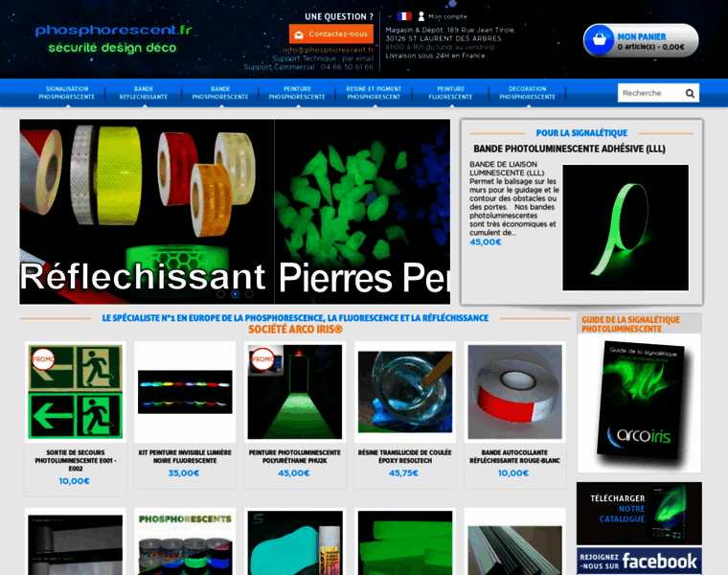Click the search magnifier icon
The height and width of the screenshot is (575, 728).
[690, 93]
